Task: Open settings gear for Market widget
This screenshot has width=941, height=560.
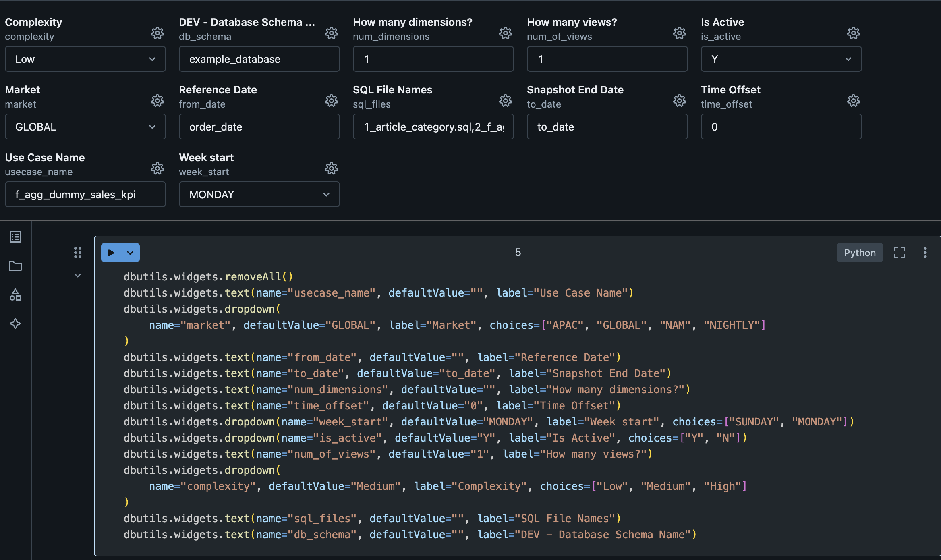Action: (157, 101)
